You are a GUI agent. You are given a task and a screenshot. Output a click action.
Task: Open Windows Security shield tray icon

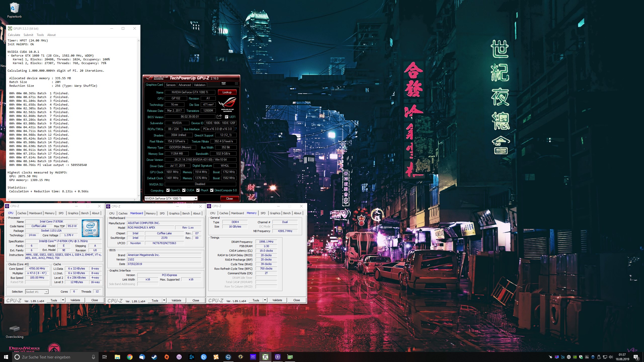click(x=581, y=357)
